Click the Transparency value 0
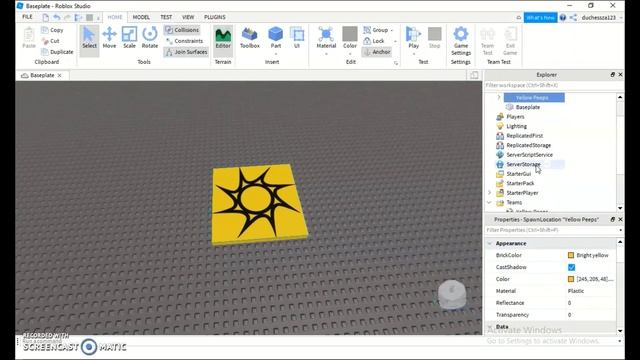The image size is (640, 360). pyautogui.click(x=569, y=315)
